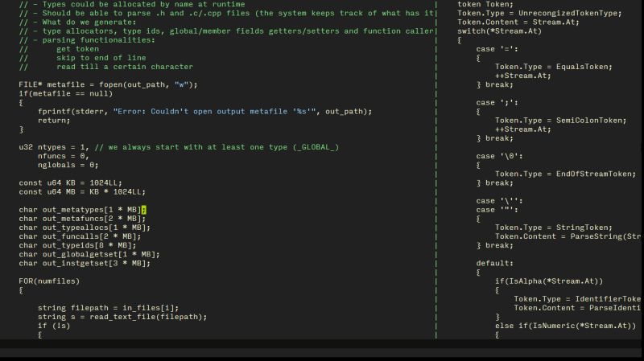Click the highlighted cursor after out_metatypes declaration
Viewport: 644px width, 361px height.
144,210
